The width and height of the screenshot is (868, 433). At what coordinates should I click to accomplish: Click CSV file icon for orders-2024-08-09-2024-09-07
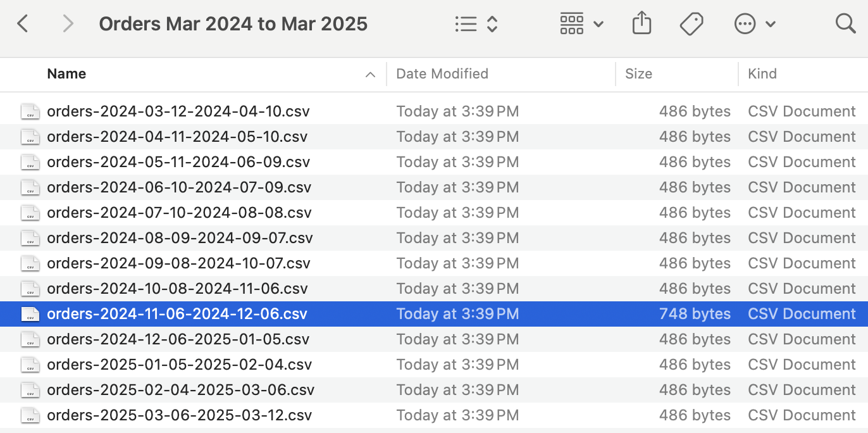pyautogui.click(x=30, y=238)
